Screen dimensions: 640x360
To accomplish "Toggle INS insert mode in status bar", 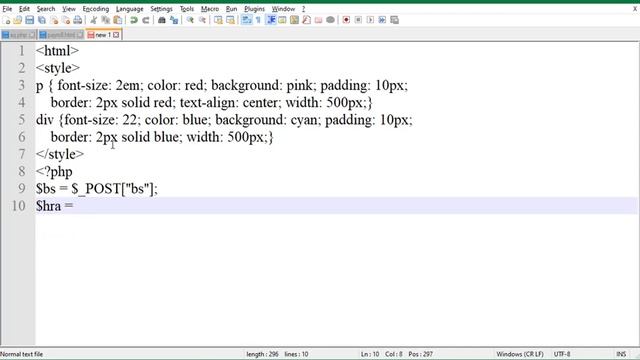I will point(621,354).
